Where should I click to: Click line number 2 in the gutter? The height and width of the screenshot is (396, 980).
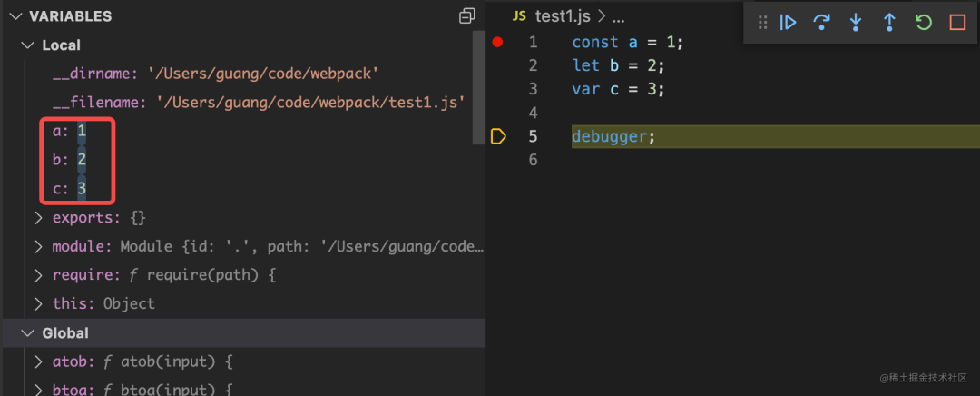533,65
